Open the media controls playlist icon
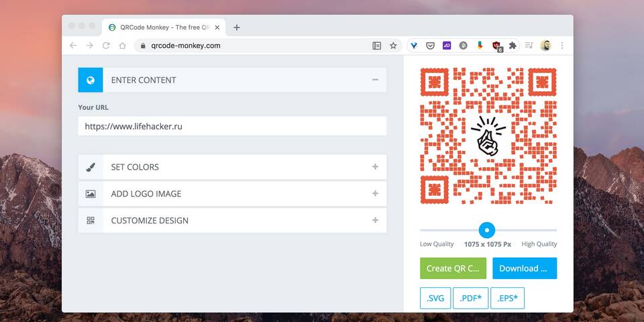Image resolution: width=644 pixels, height=322 pixels. click(529, 46)
